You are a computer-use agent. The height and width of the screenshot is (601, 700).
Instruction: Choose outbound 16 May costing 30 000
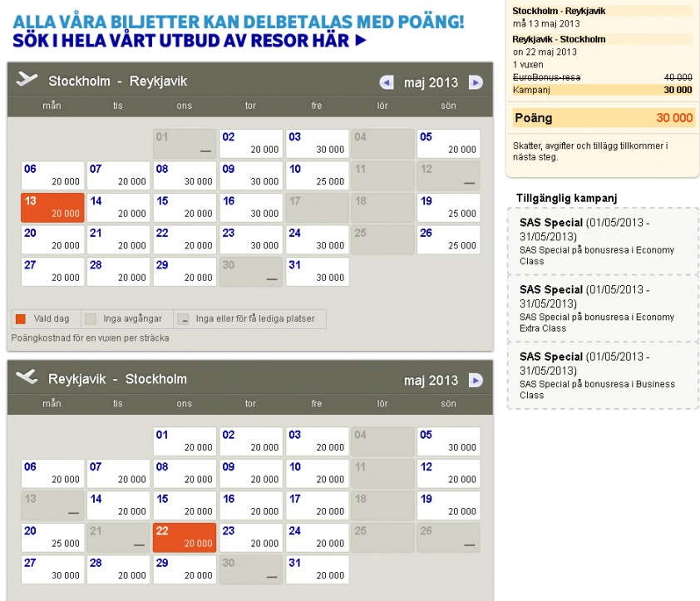(251, 208)
